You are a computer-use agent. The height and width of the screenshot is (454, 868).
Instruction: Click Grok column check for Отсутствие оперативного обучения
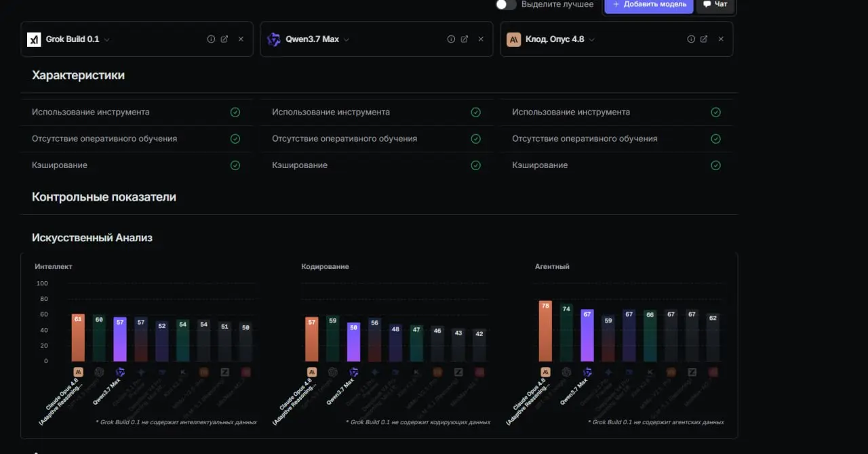click(235, 139)
